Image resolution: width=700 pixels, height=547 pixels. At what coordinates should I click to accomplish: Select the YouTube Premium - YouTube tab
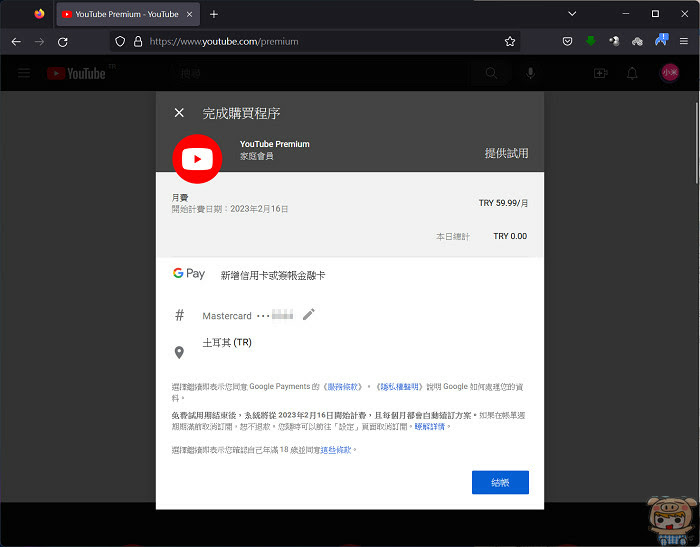(x=128, y=14)
